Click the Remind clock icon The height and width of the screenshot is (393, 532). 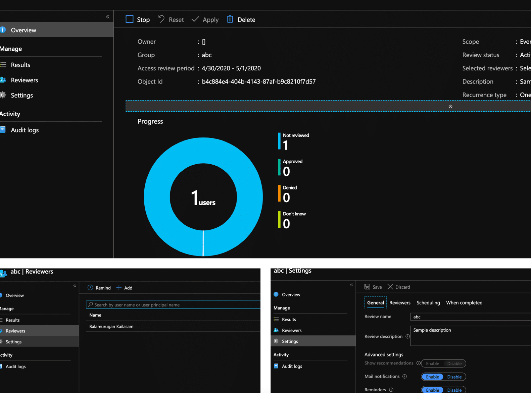(x=90, y=288)
